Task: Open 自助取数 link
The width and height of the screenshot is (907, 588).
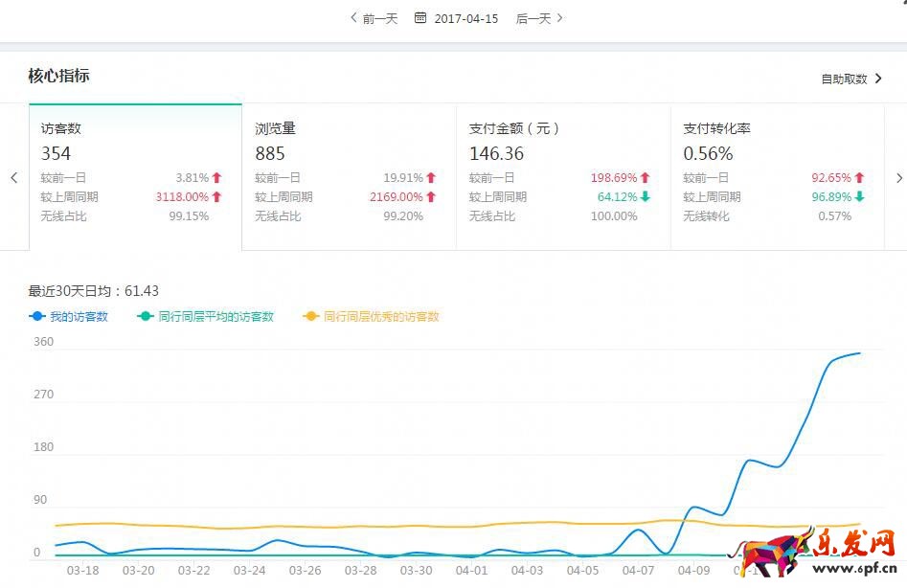Action: tap(850, 79)
